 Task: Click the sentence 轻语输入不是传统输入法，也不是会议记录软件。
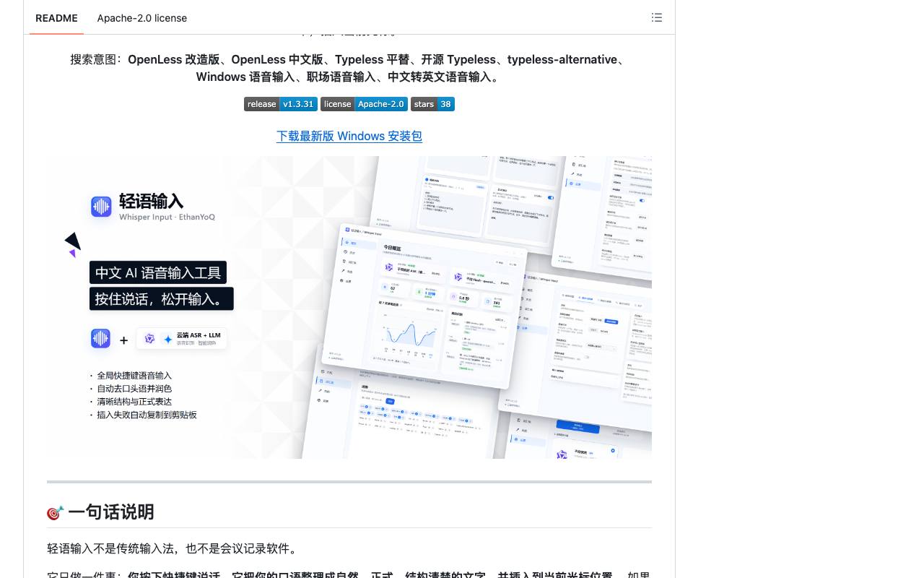pos(172,548)
